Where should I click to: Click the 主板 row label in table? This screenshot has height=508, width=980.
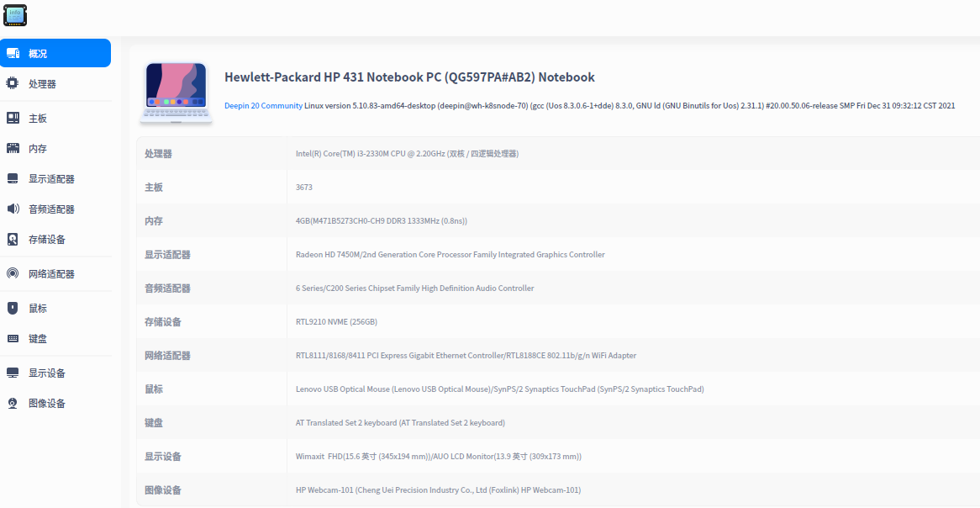click(x=154, y=187)
